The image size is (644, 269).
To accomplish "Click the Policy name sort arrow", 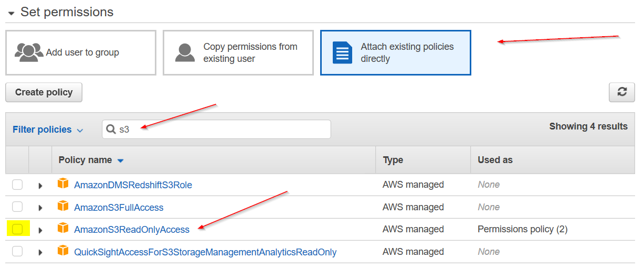I will point(120,160).
